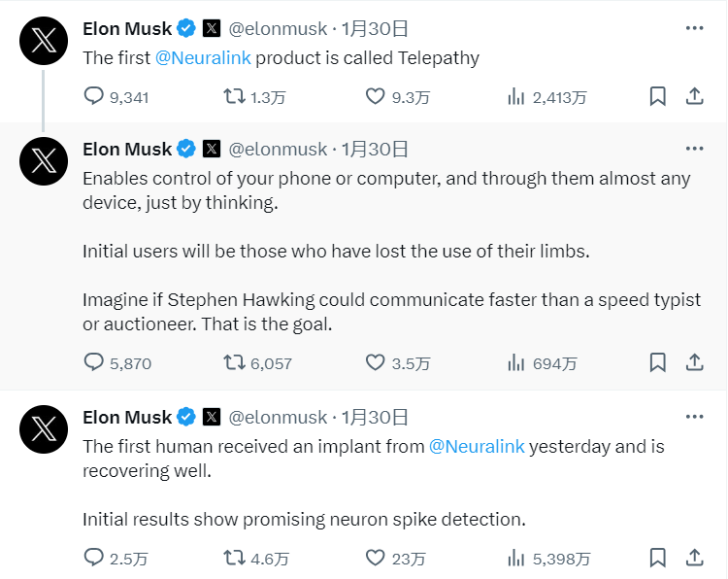
Task: Retweet the Stephen Hawking tweet
Action: pos(234,363)
